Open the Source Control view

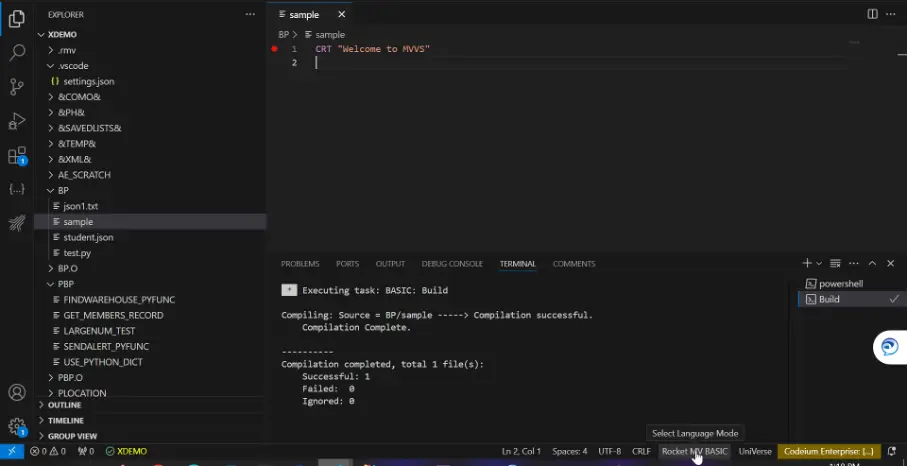[17, 86]
